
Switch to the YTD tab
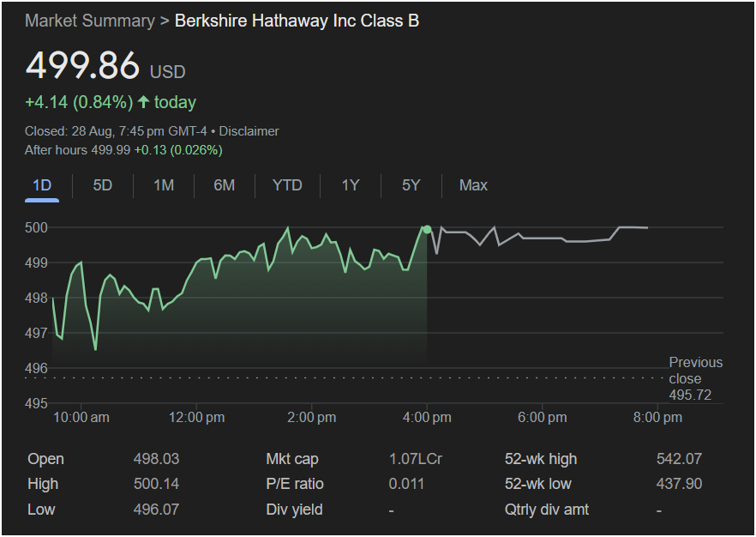[x=287, y=185]
